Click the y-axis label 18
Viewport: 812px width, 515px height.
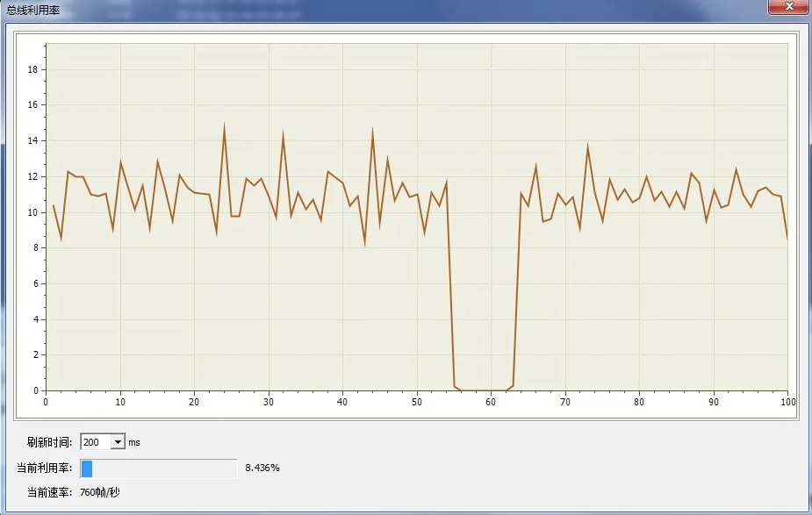tap(33, 69)
